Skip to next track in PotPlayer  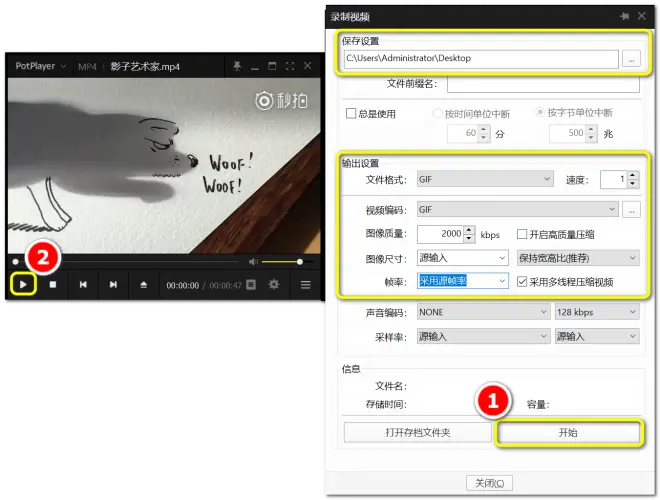click(x=113, y=285)
